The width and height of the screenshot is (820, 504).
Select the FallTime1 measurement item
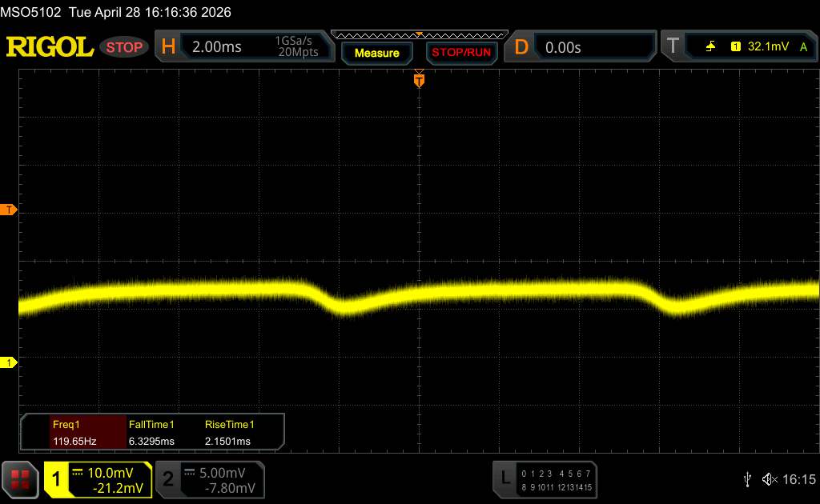pyautogui.click(x=151, y=433)
